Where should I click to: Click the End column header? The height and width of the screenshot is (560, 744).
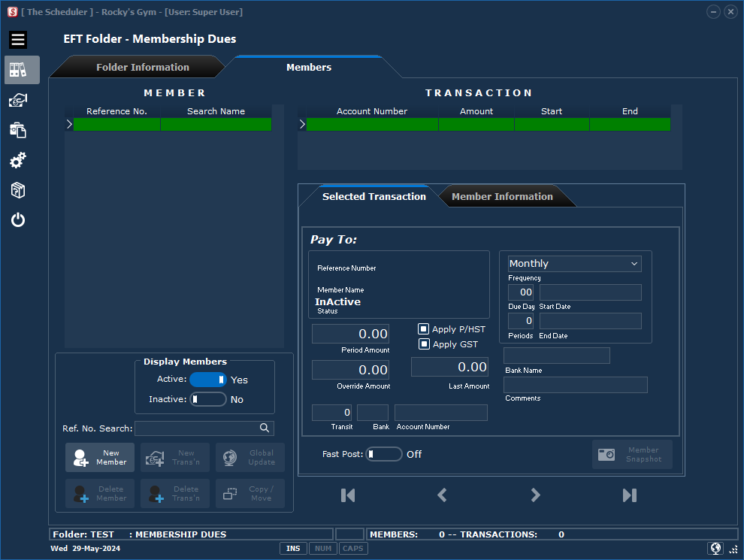click(630, 111)
